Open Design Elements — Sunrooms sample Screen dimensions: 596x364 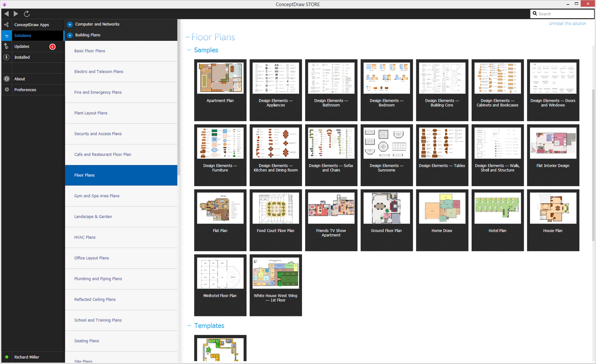387,155
